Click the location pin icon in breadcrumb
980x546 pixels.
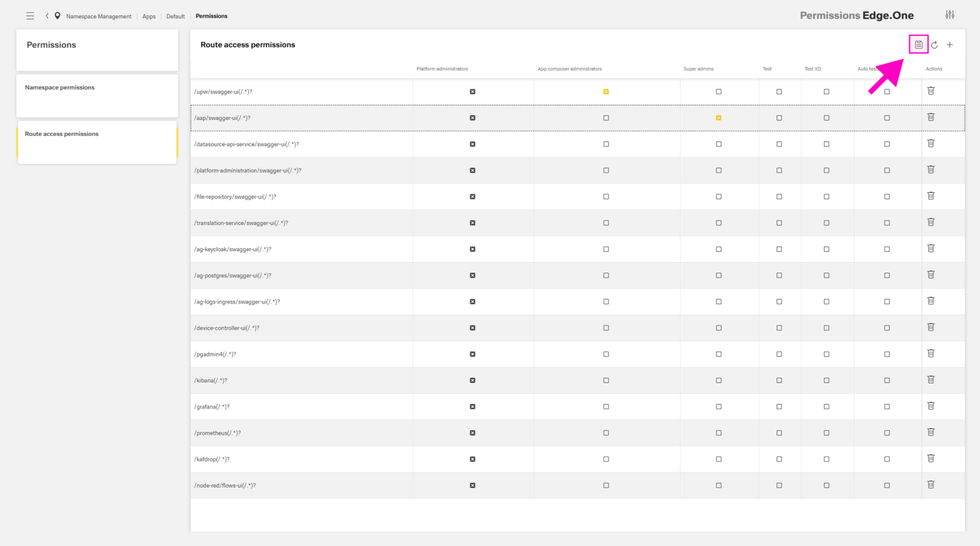coord(58,16)
